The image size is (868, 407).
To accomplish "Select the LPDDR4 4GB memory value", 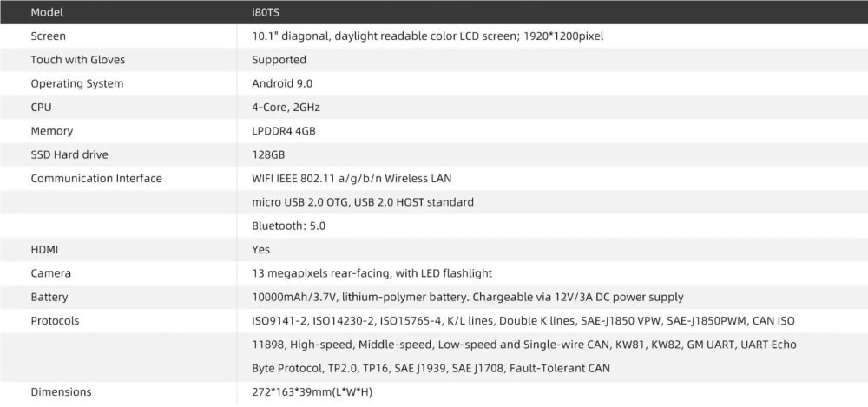I will (x=283, y=131).
